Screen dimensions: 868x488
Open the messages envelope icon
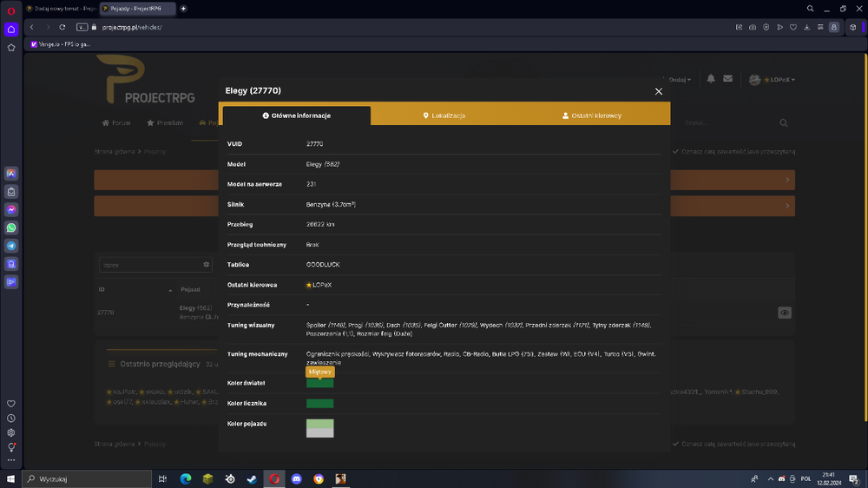pyautogui.click(x=728, y=79)
